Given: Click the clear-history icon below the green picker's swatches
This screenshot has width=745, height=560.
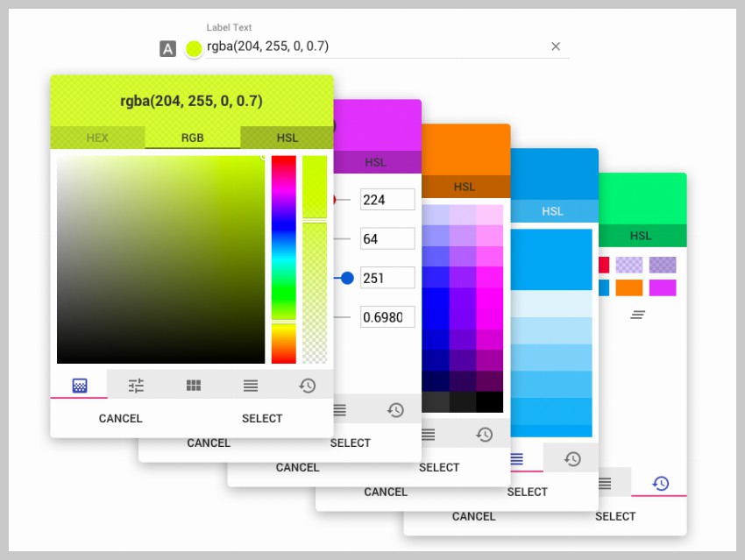Looking at the screenshot, I should pyautogui.click(x=639, y=314).
